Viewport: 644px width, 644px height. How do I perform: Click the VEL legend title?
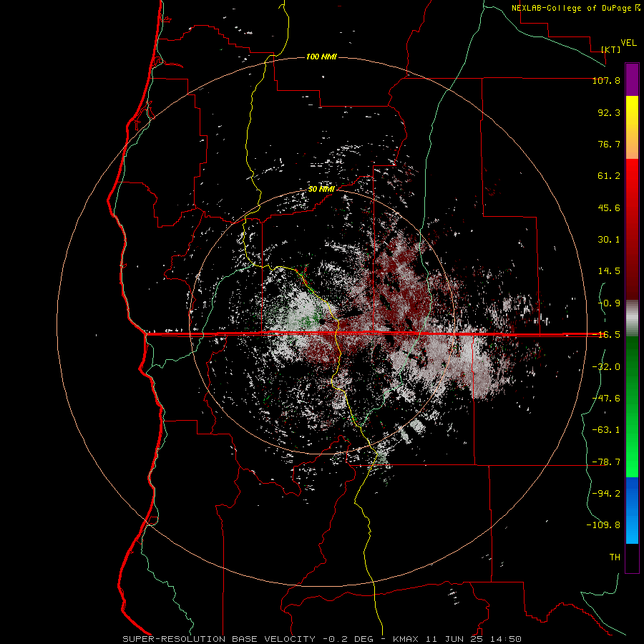(628, 43)
